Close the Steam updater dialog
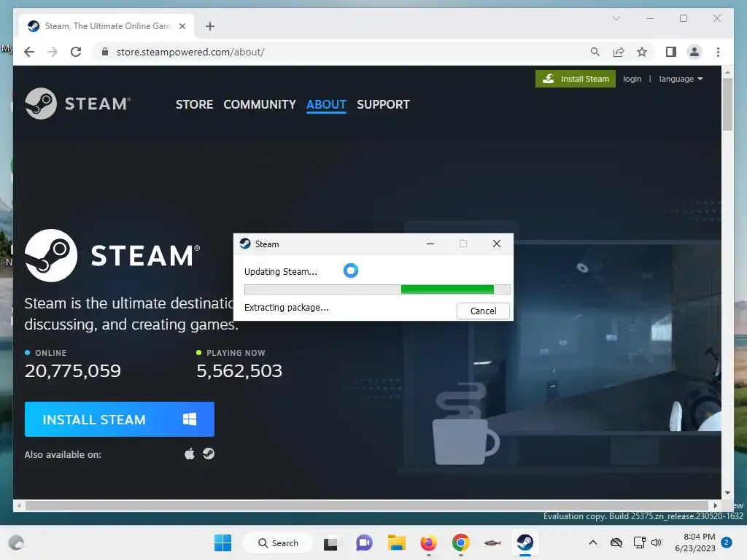Screen dimensions: 747x560 (x=496, y=244)
